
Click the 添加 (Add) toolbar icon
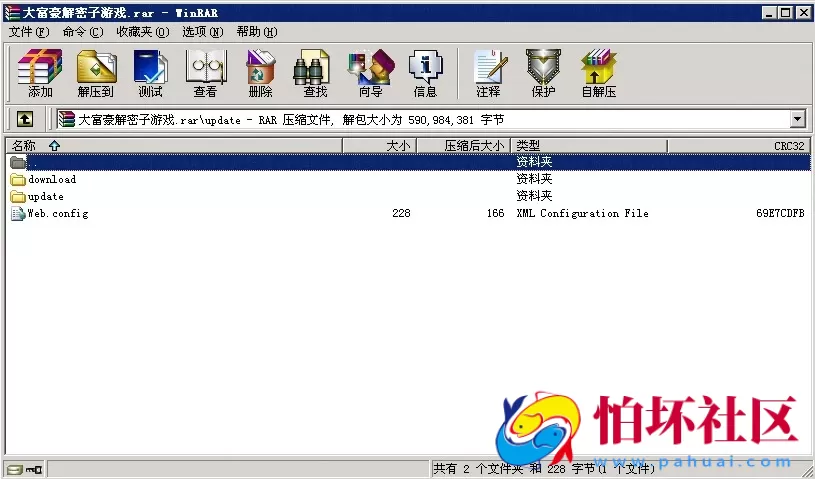(x=40, y=74)
